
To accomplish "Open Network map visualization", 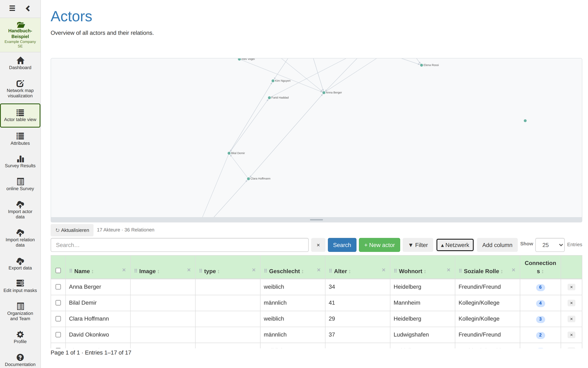I will (20, 89).
